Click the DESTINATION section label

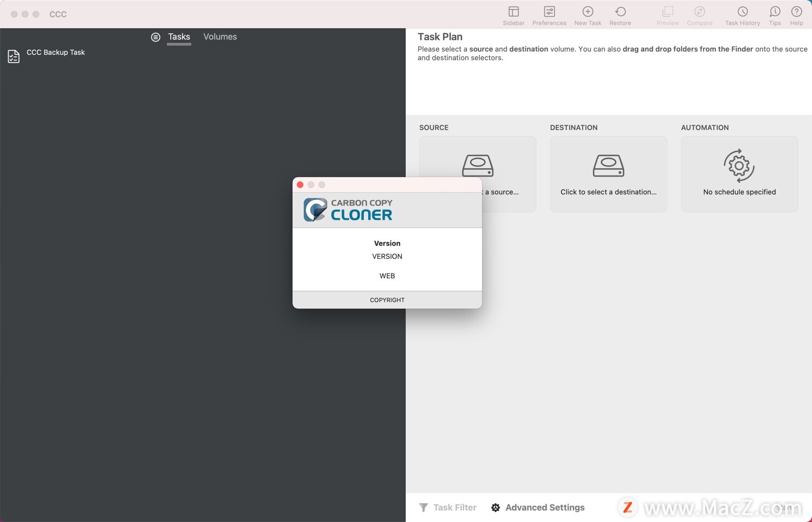574,128
